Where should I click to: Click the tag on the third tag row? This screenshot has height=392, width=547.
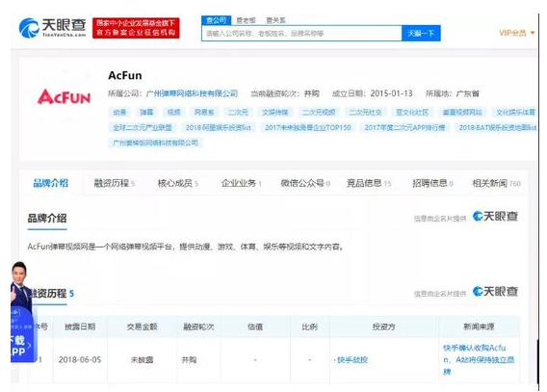tap(156, 143)
